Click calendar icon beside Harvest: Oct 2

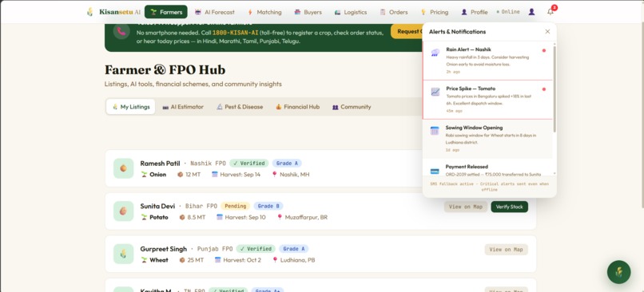point(217,259)
